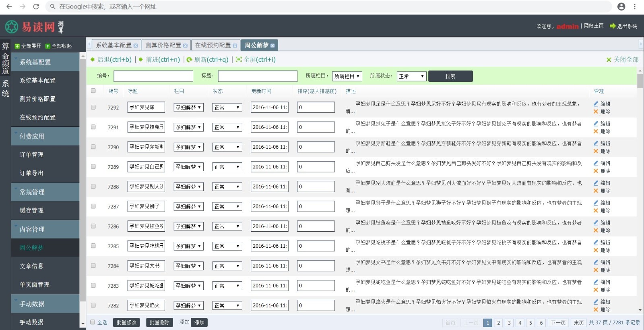Open the browser profile avatar icon
644x330 pixels.
coord(621,6)
